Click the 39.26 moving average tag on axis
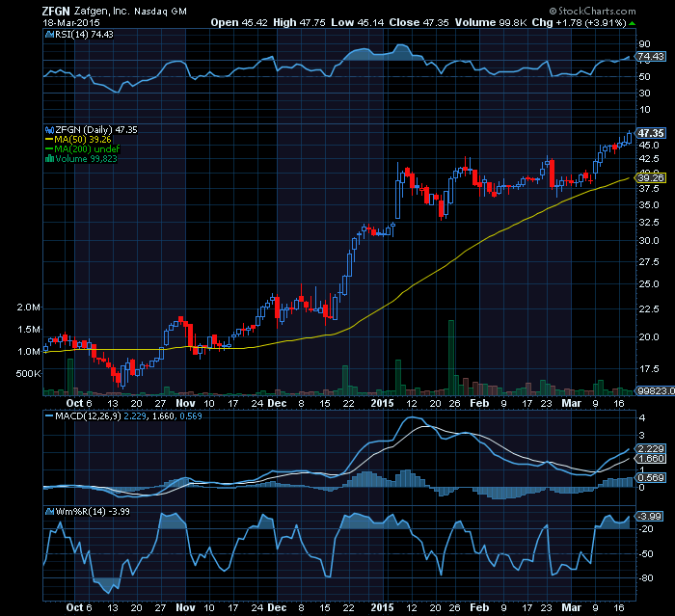This screenshot has height=616, width=675. tap(651, 177)
